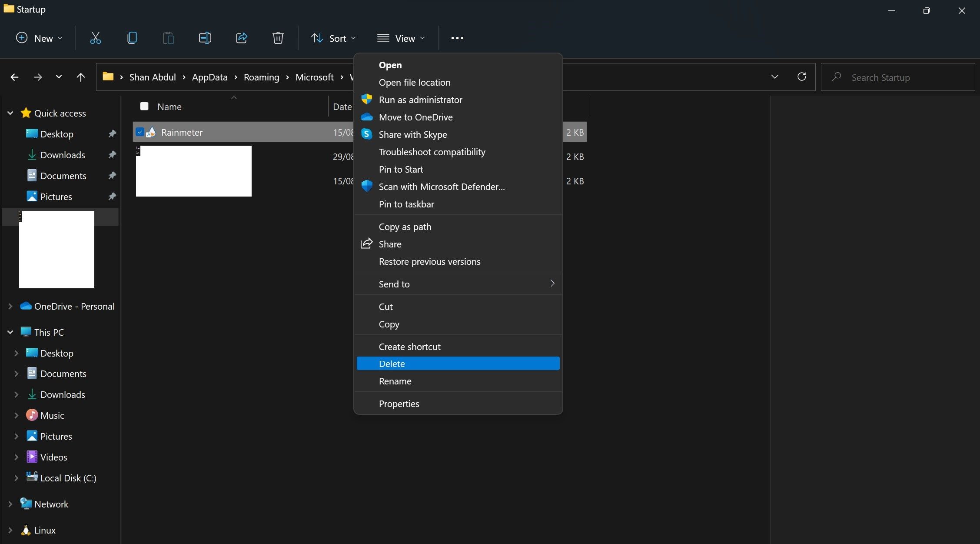The width and height of the screenshot is (980, 544).
Task: Collapse the This PC tree
Action: tap(10, 332)
